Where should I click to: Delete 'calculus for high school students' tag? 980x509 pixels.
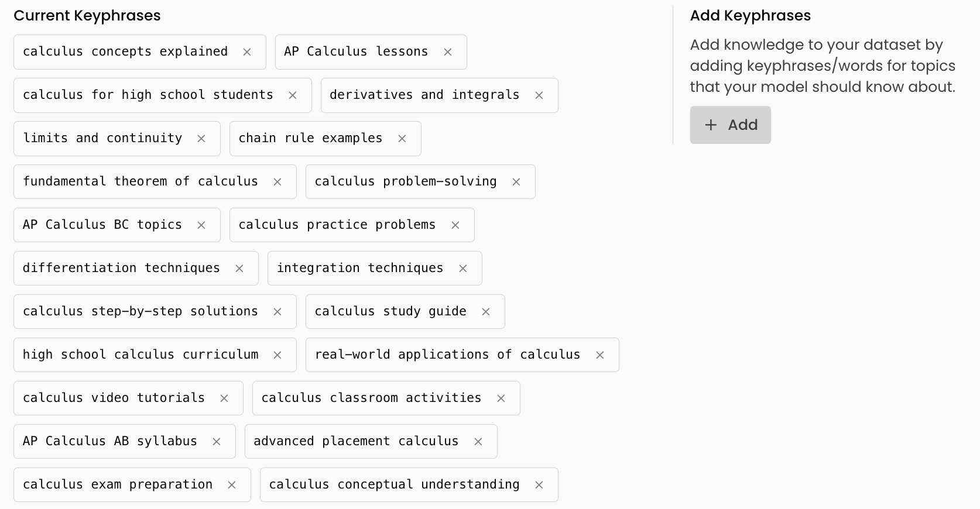pos(293,95)
